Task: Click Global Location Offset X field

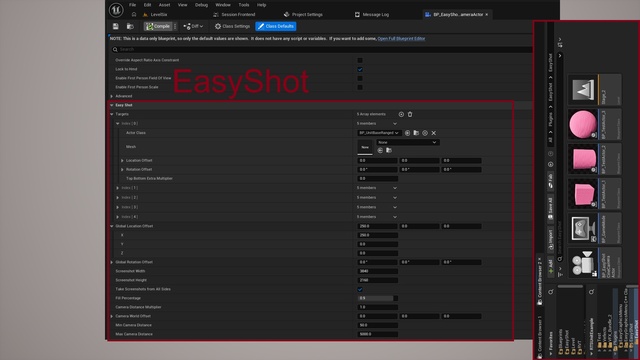Action: pos(378,235)
